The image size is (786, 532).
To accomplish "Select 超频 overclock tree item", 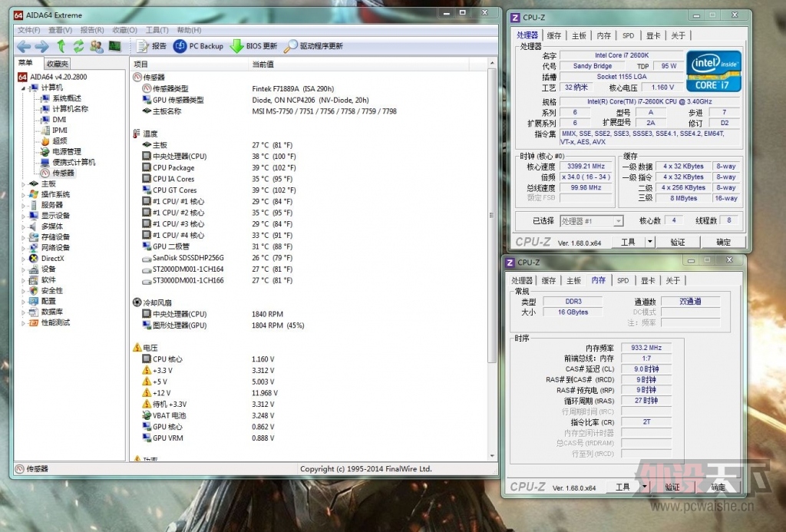I will 54,141.
